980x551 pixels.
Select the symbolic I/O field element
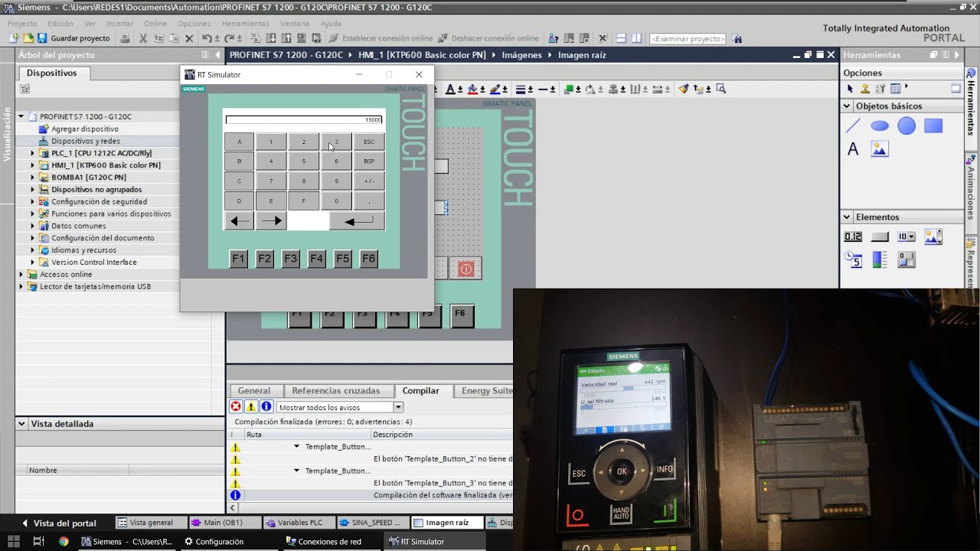coord(906,236)
